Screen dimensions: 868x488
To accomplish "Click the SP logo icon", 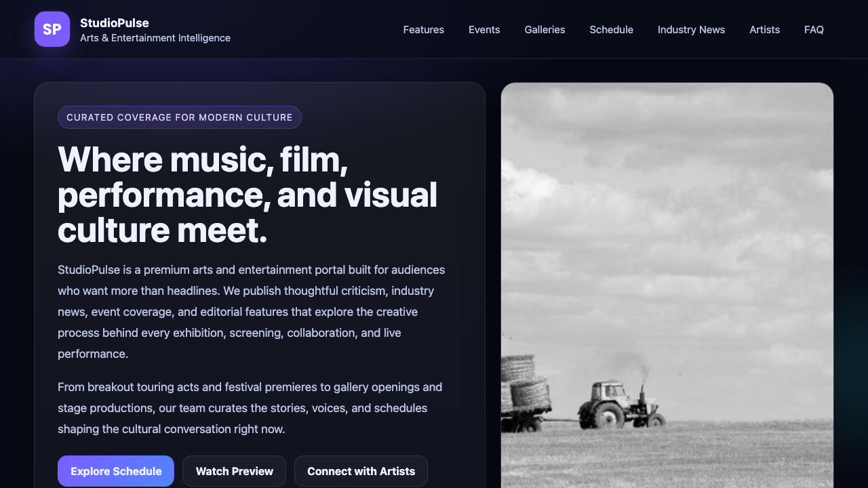I will [x=52, y=29].
